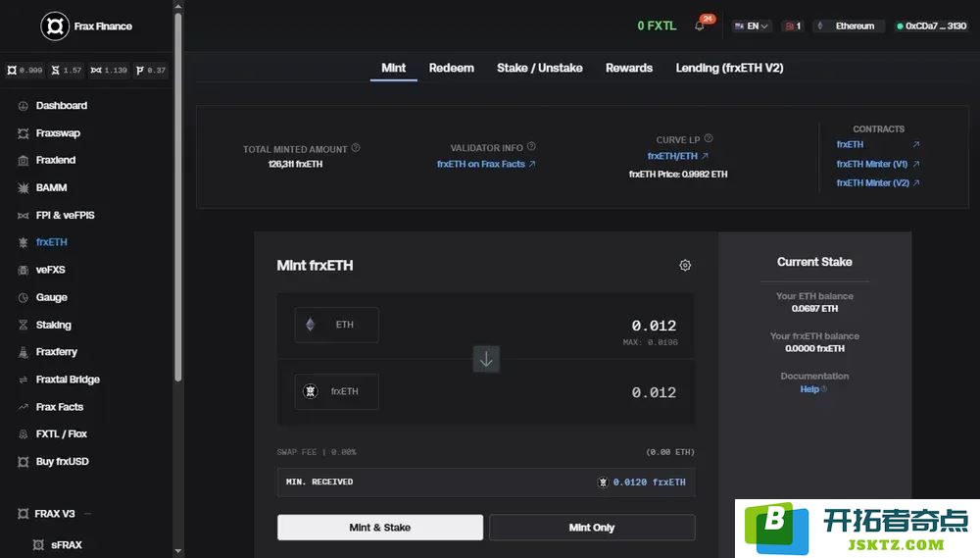Click the frxETH Price: 0.9982 ETH text
Viewport: 980px width, 558px height.
tap(678, 174)
